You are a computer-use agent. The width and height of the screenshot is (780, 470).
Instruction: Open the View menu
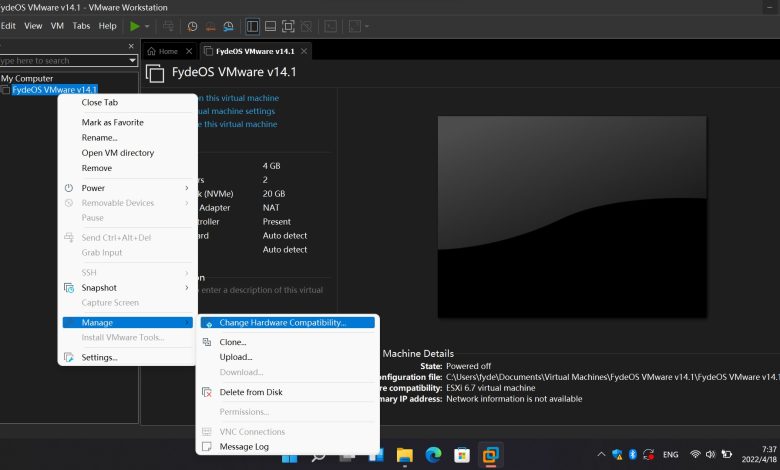point(33,26)
